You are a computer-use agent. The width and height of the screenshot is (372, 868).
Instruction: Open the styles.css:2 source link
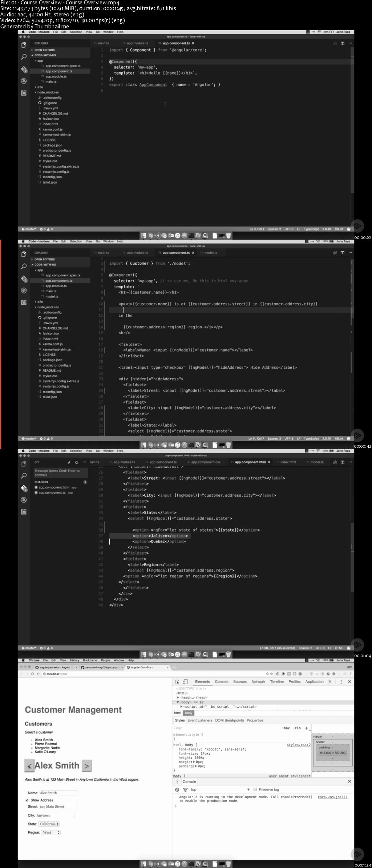click(299, 745)
